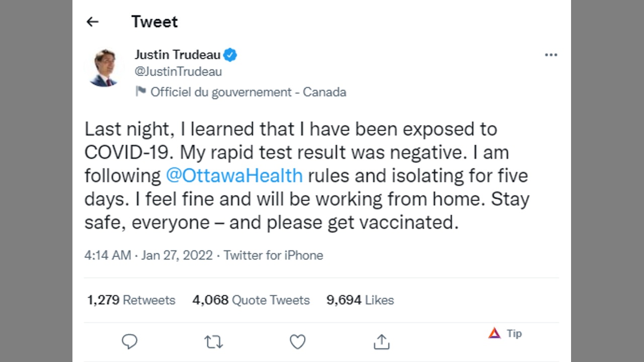Click the back arrow icon
The image size is (644, 362).
(92, 22)
